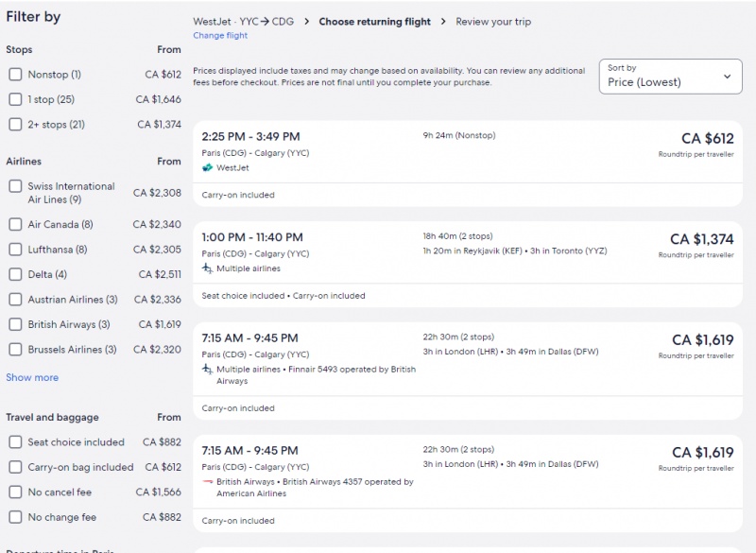The width and height of the screenshot is (756, 553).
Task: Click the Travel and baggage heading
Action: click(52, 418)
